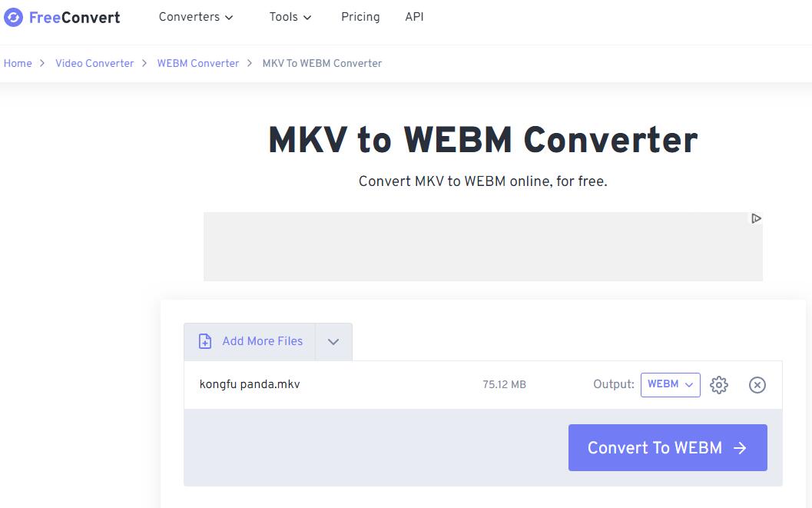Click the Add More Files button

[x=262, y=342]
